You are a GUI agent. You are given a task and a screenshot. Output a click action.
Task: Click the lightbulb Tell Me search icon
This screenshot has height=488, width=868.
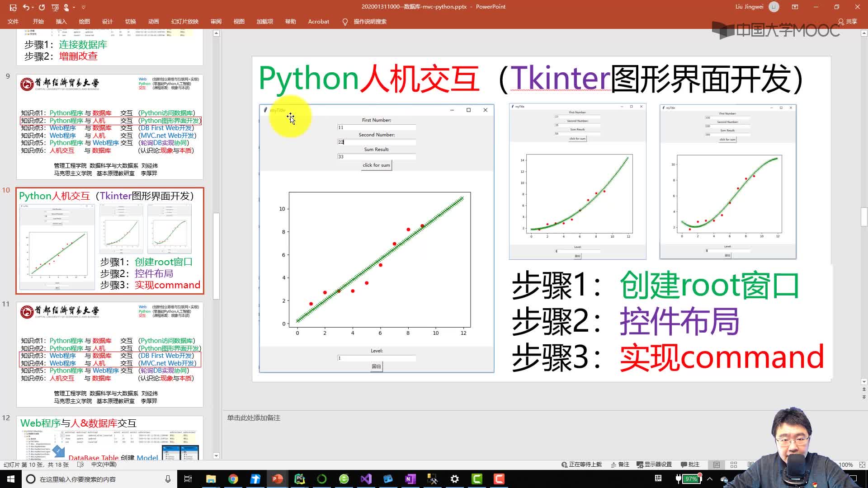pyautogui.click(x=345, y=22)
